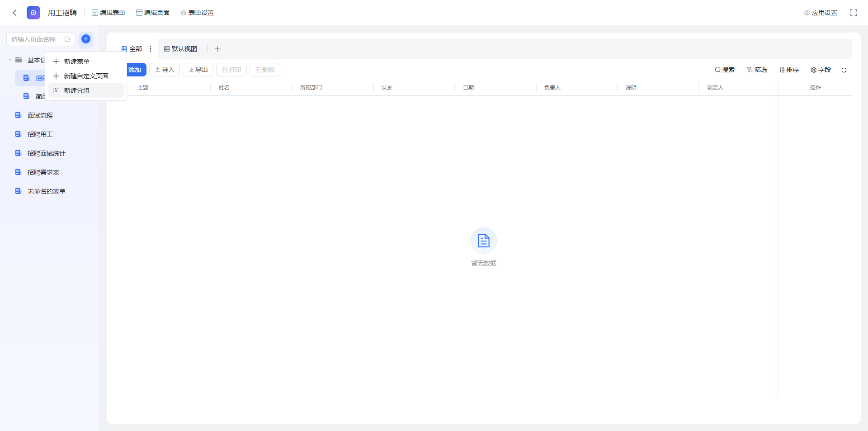This screenshot has width=868, height=431.
Task: Open the 未命名的表单 page
Action: click(x=47, y=191)
